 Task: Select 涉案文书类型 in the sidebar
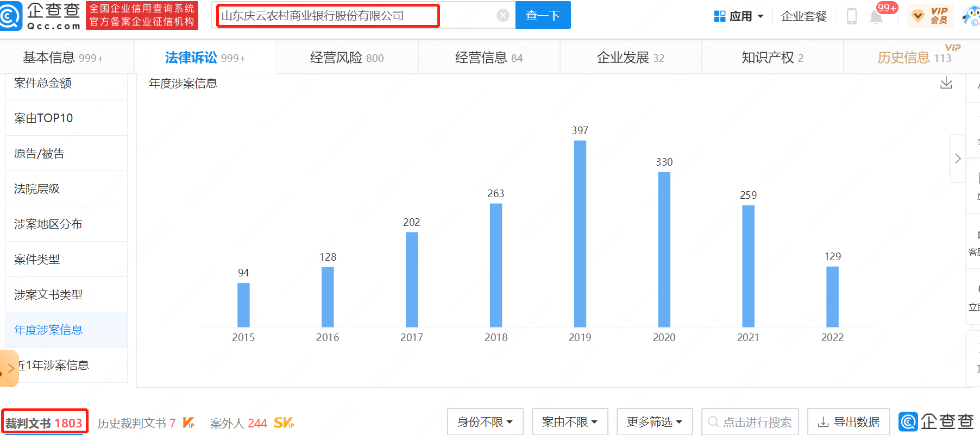click(x=66, y=294)
